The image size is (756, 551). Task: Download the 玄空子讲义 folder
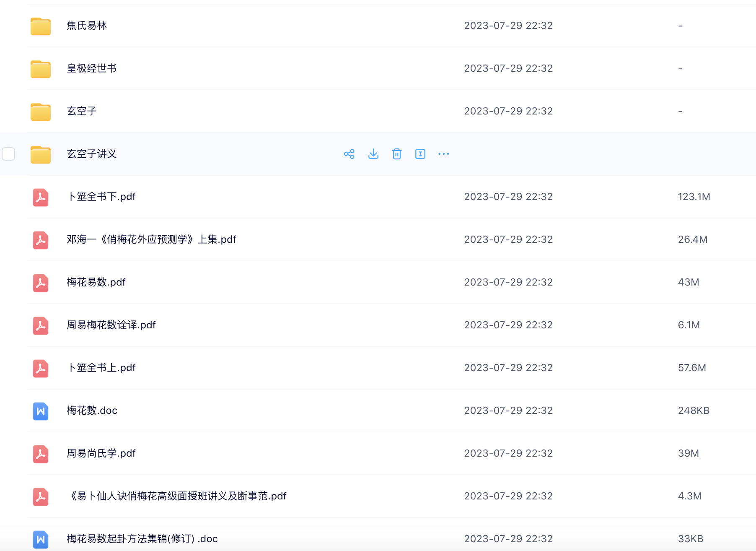point(373,154)
